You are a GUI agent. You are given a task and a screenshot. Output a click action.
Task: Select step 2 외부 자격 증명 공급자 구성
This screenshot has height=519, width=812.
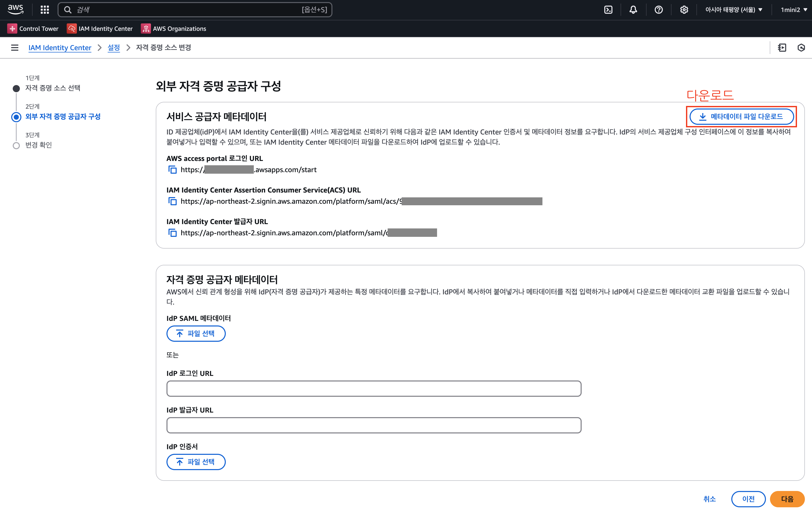click(x=63, y=116)
